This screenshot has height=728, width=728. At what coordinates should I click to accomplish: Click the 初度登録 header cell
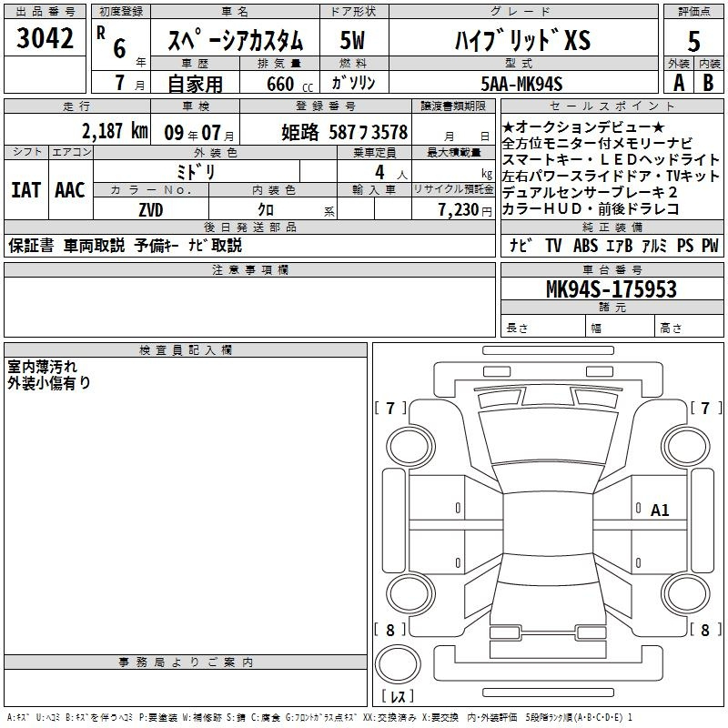(121, 12)
